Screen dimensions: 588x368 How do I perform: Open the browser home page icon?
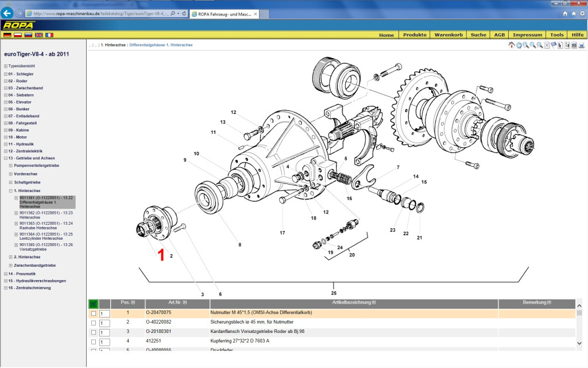click(565, 14)
